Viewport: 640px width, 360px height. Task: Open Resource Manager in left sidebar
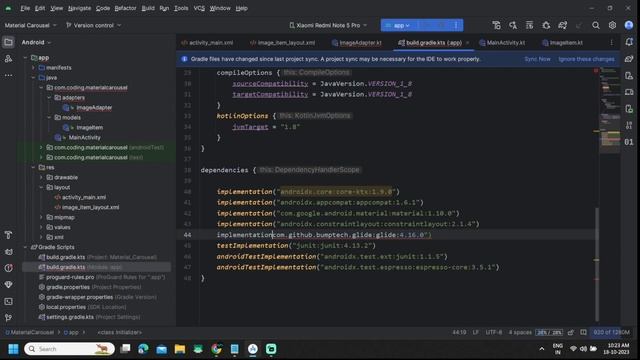pyautogui.click(x=8, y=59)
